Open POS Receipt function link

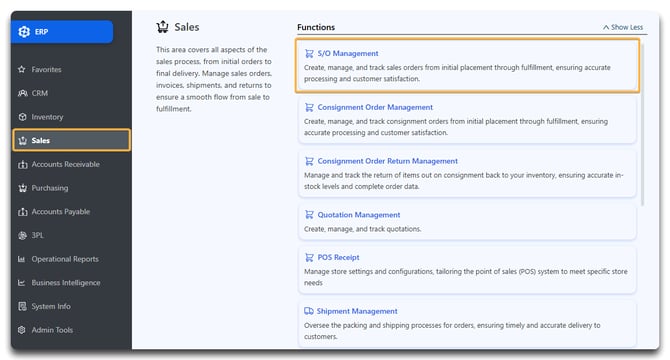(338, 258)
